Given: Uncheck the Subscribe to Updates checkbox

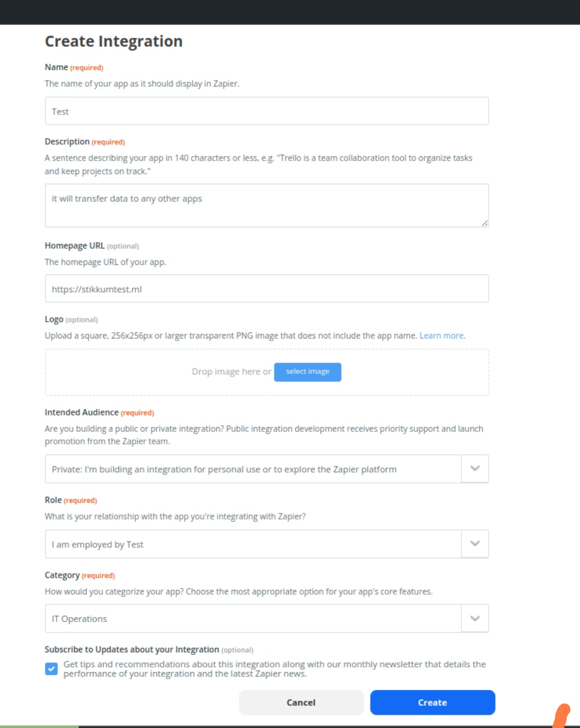Looking at the screenshot, I should pyautogui.click(x=52, y=669).
